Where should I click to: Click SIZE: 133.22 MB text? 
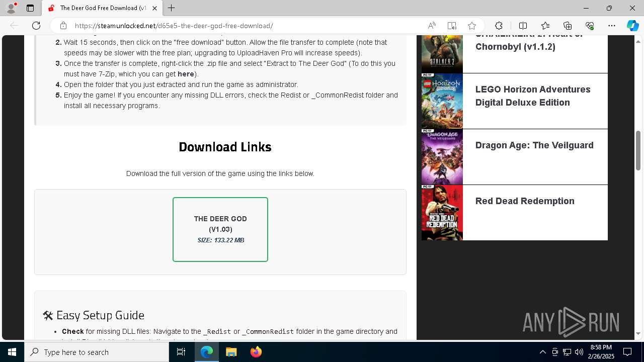[221, 240]
